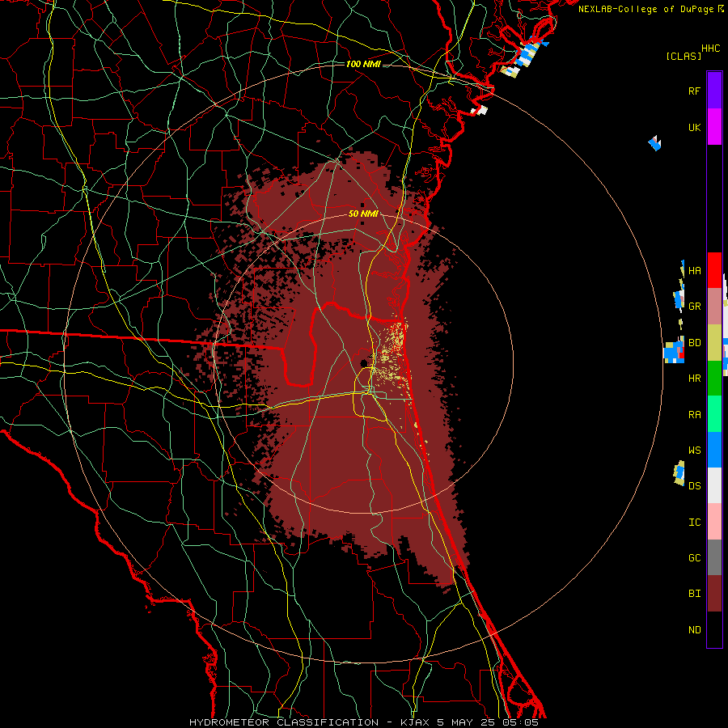Viewport: 728px width, 728px height.
Task: Click the "RA" legend label text
Action: pyautogui.click(x=694, y=415)
